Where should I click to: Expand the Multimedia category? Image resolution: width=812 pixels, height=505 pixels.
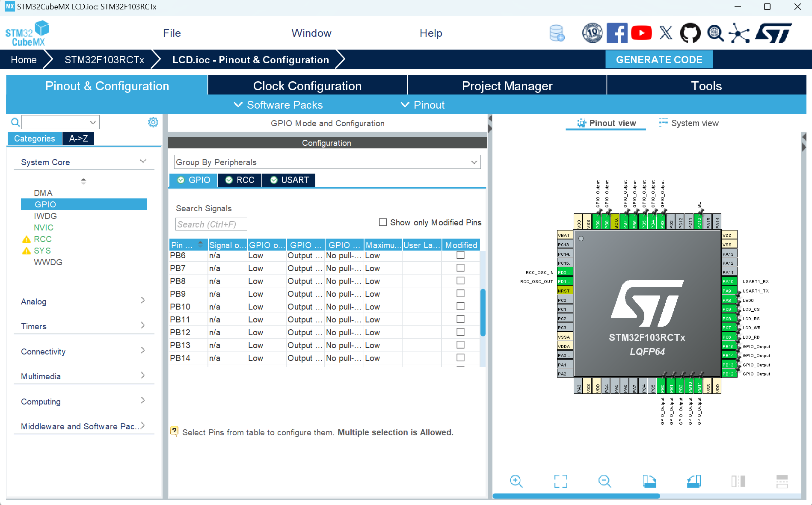(x=84, y=376)
